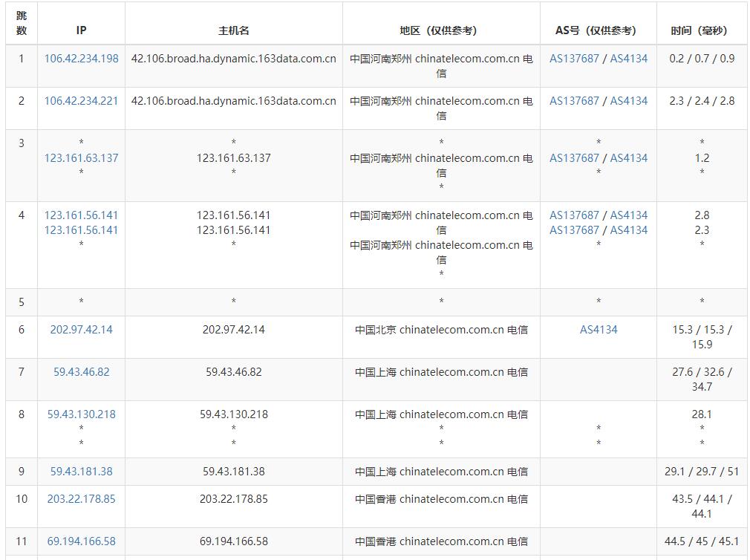750x560 pixels.
Task: Select time 44.5 / 45 / 45.1
Action: 702,541
